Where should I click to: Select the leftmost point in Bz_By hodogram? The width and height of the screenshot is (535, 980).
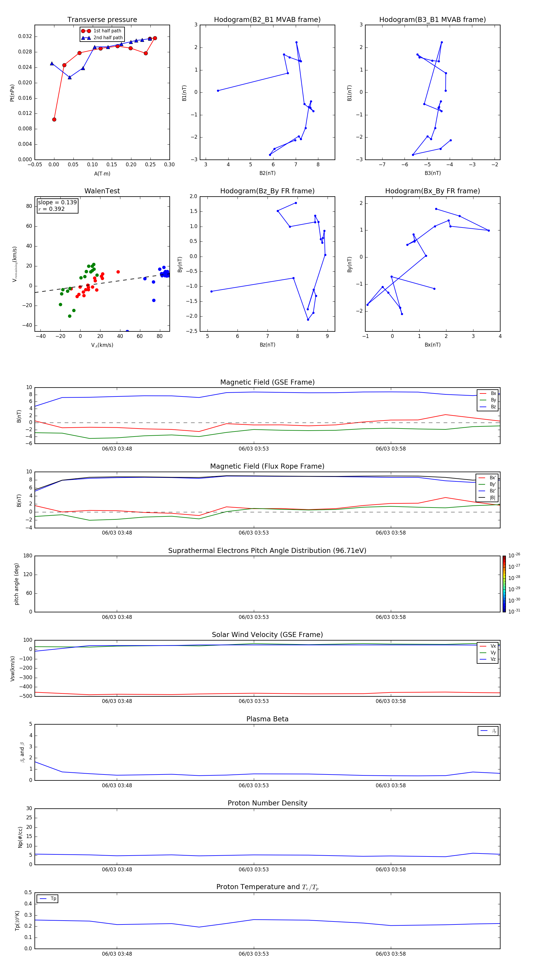211,291
